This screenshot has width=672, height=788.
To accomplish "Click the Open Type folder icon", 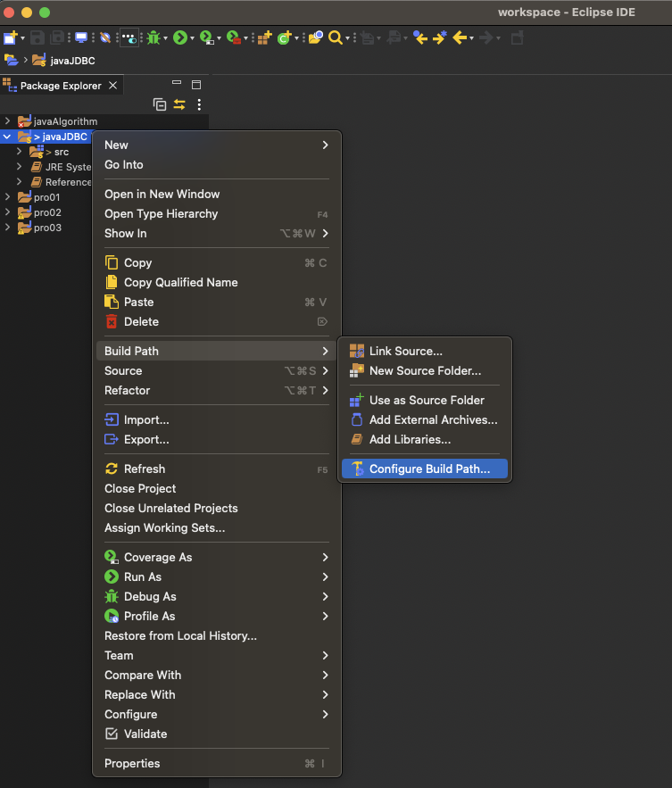I will point(315,37).
